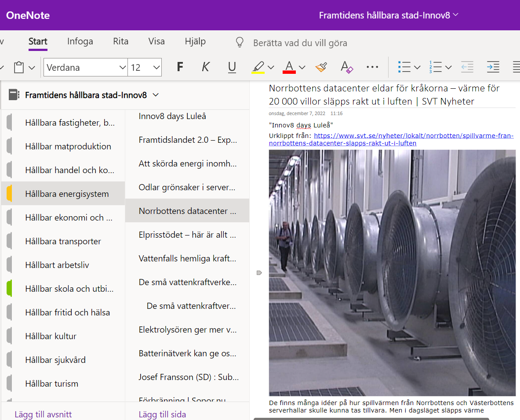
Task: Click the Berätta vad du vill göra field
Action: tap(300, 43)
